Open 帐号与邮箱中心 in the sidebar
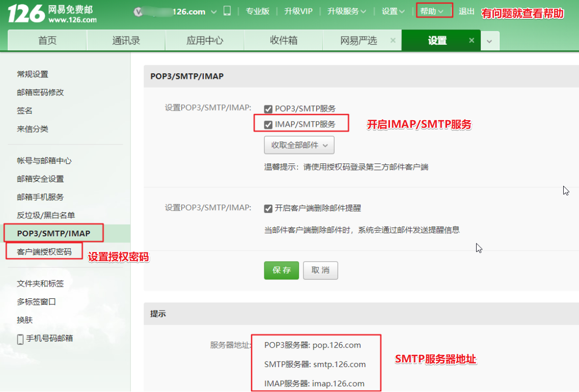The height and width of the screenshot is (392, 579). coord(44,160)
